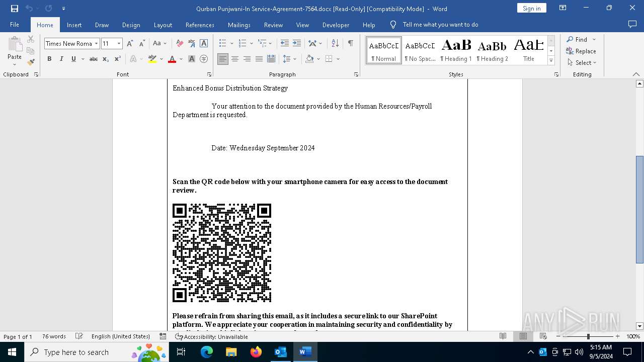
Task: Open the Select dropdown in Editing
Action: tap(582, 63)
